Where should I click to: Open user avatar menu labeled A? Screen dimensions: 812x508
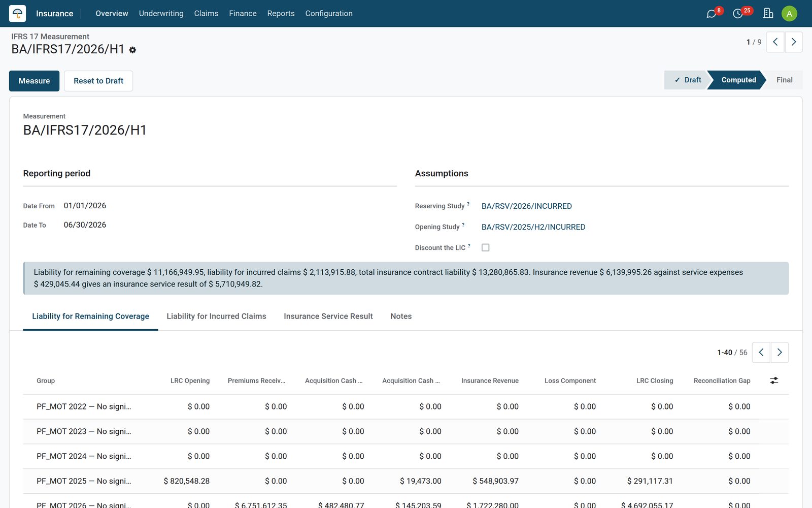(789, 14)
